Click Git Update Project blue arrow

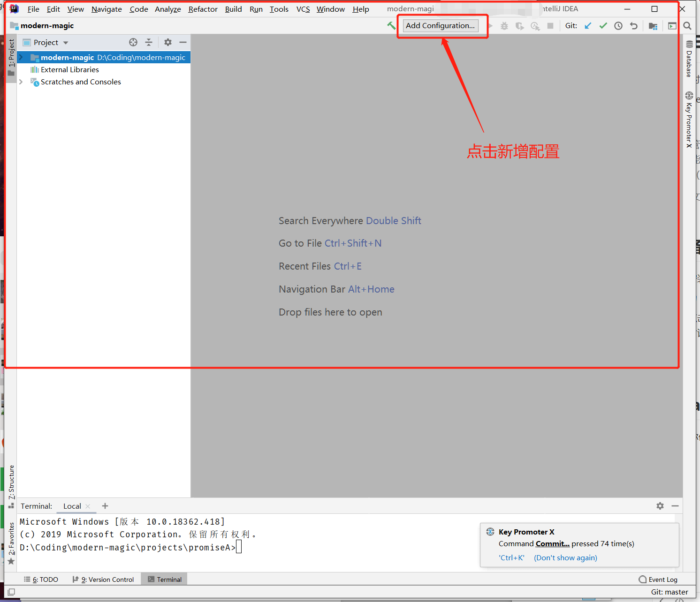pos(588,26)
